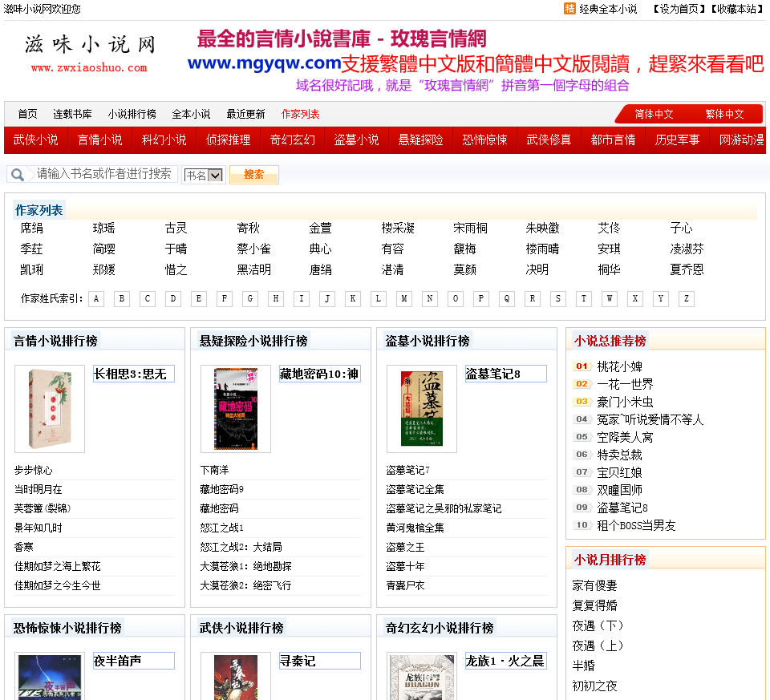Open the 长相思3:思无 title link
The height and width of the screenshot is (700, 770).
point(134,374)
